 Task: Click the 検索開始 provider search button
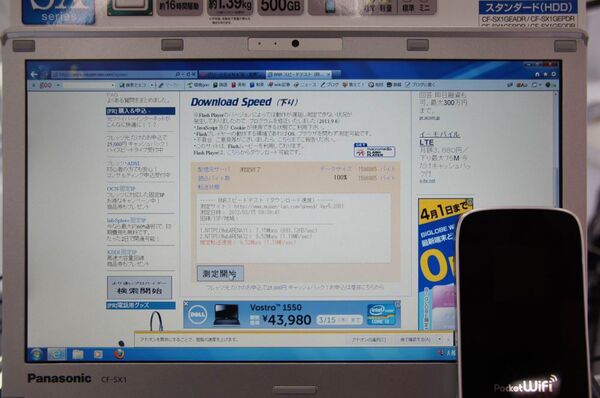139,287
